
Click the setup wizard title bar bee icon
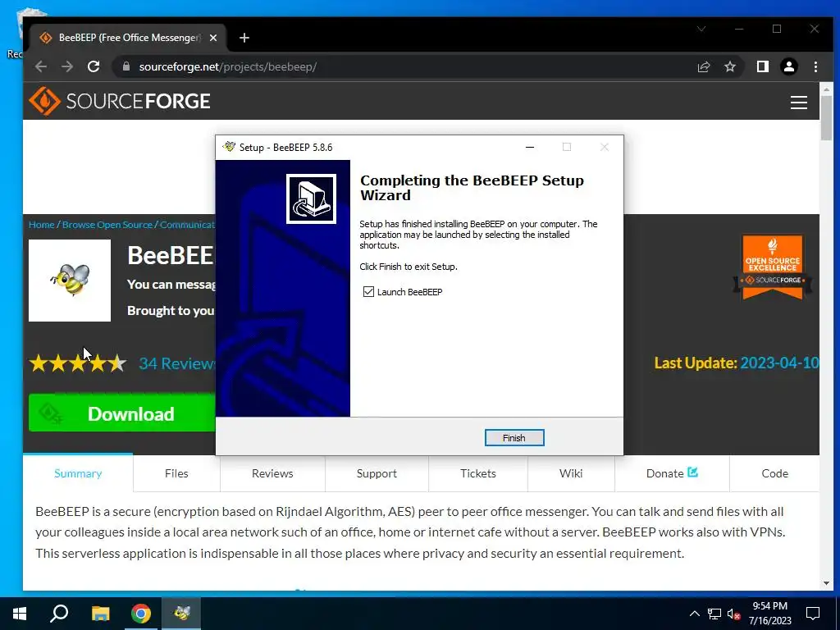pos(229,147)
